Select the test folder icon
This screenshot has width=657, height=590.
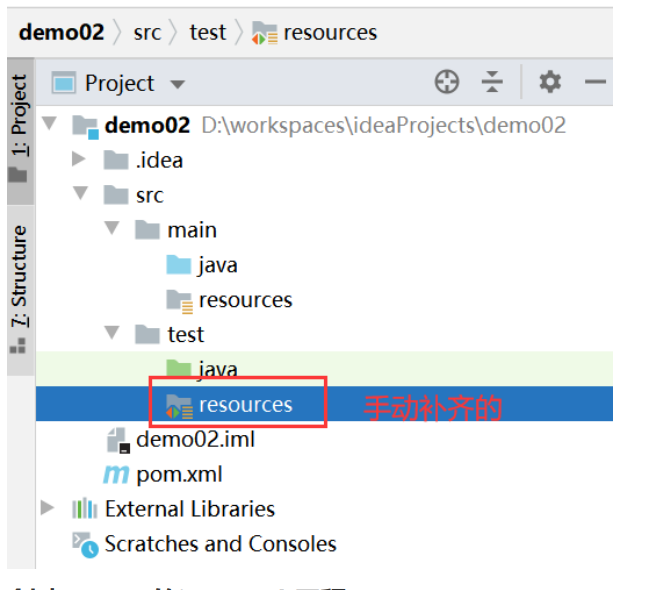pyautogui.click(x=147, y=334)
